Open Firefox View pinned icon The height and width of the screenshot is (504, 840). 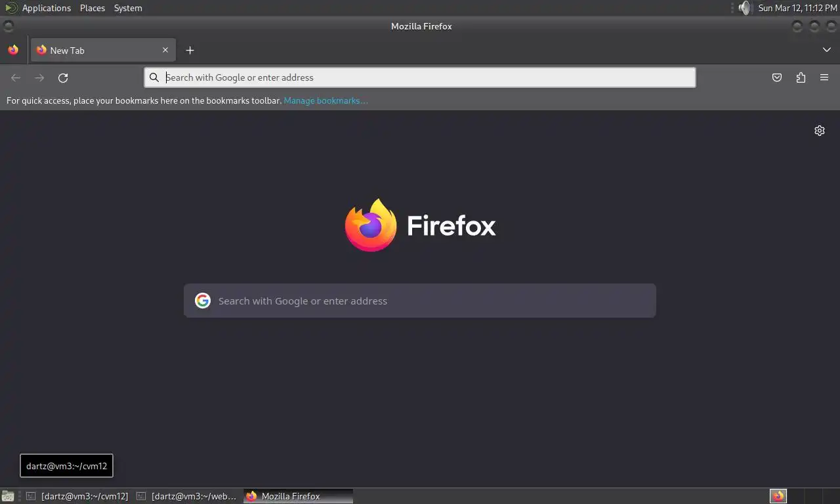[13, 50]
